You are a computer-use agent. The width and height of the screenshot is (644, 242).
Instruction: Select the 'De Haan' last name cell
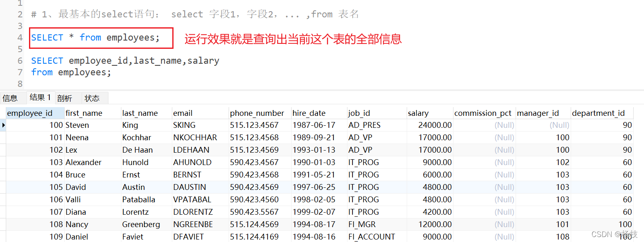147,150
